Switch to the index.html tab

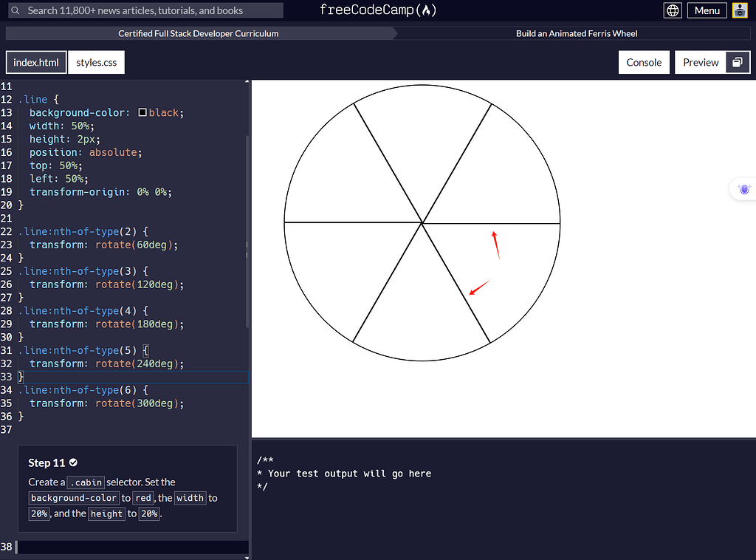pyautogui.click(x=35, y=62)
